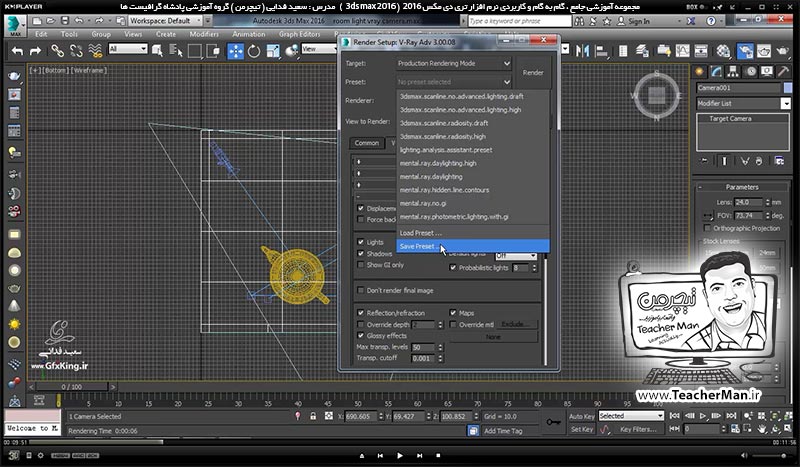Open the Graph Editors menu
The image size is (800, 467).
(299, 34)
